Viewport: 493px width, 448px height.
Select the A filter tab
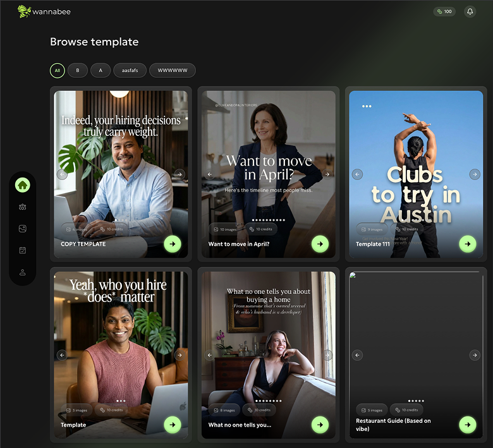point(100,70)
